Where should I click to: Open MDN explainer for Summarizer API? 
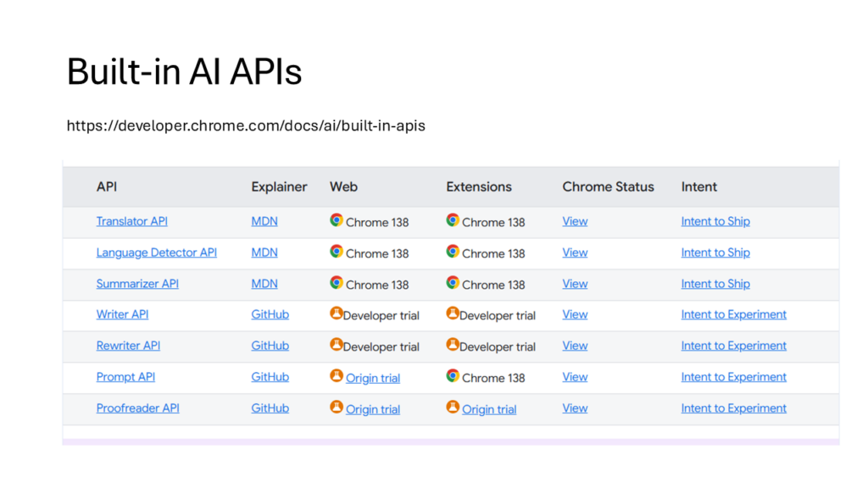(x=264, y=284)
